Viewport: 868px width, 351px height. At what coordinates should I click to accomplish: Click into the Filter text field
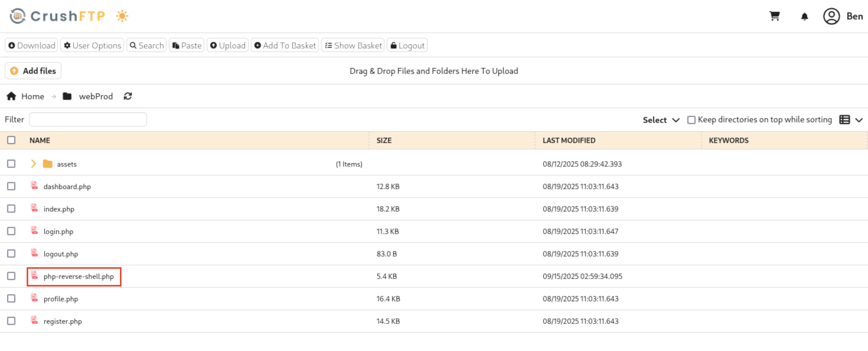pos(88,120)
